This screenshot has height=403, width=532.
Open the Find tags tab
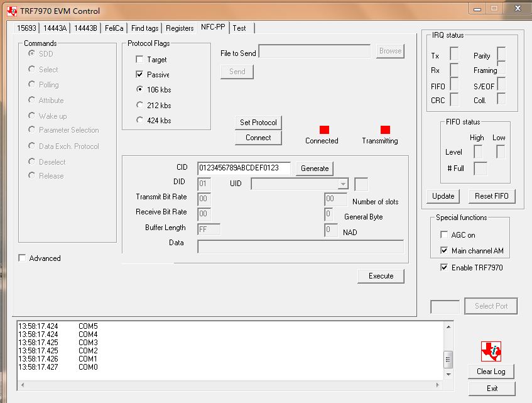click(x=144, y=28)
